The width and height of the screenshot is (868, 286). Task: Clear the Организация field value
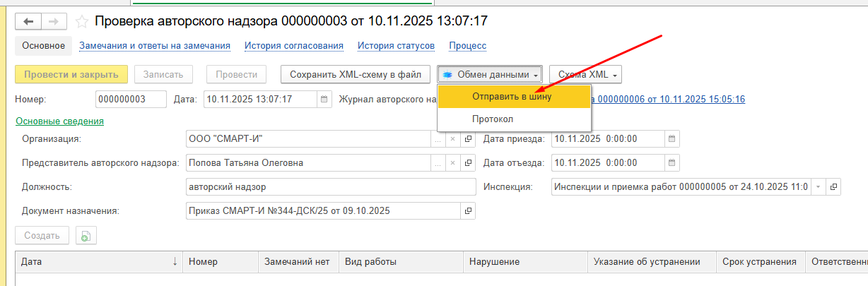[452, 139]
